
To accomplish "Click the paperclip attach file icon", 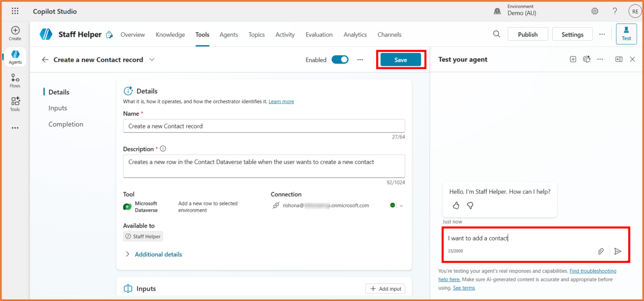I will (601, 251).
